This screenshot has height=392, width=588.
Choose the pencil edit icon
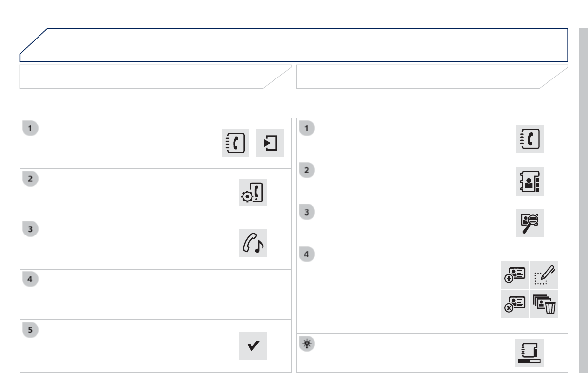click(x=545, y=274)
